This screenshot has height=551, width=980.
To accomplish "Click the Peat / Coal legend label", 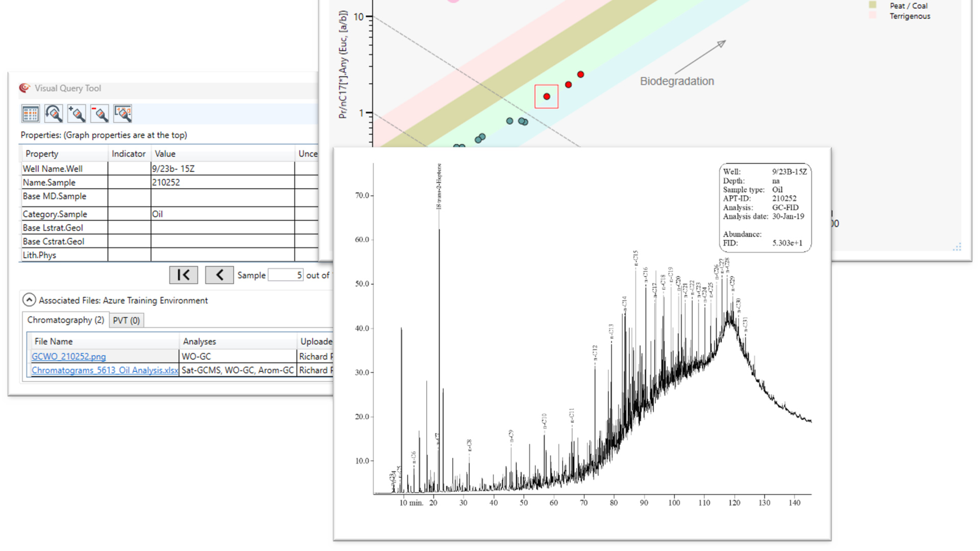I will (x=909, y=6).
